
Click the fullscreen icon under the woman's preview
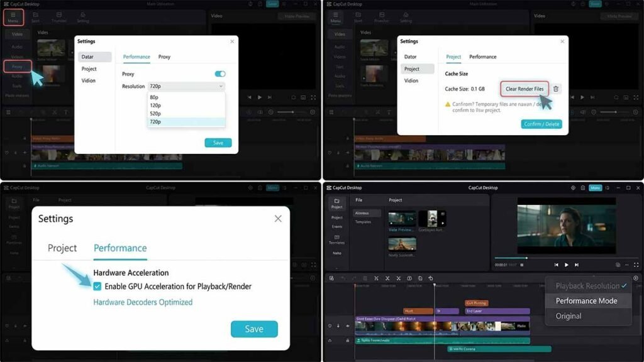[636, 265]
